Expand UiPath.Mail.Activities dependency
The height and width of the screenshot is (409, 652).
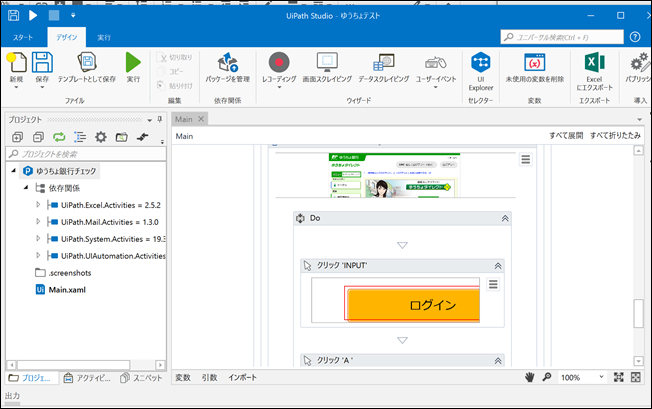pos(38,222)
